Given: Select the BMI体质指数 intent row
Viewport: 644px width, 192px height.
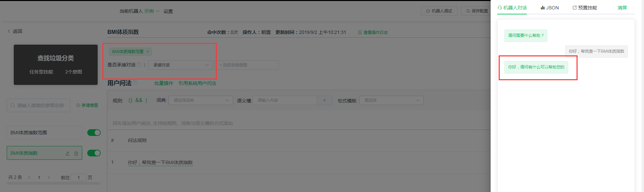Looking at the screenshot, I should pos(44,153).
